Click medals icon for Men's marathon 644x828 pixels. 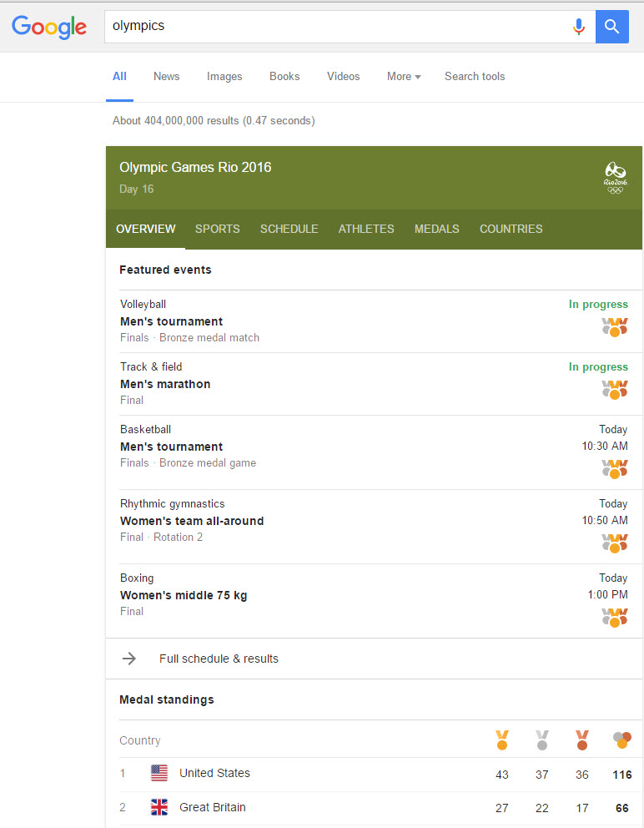[x=615, y=389]
